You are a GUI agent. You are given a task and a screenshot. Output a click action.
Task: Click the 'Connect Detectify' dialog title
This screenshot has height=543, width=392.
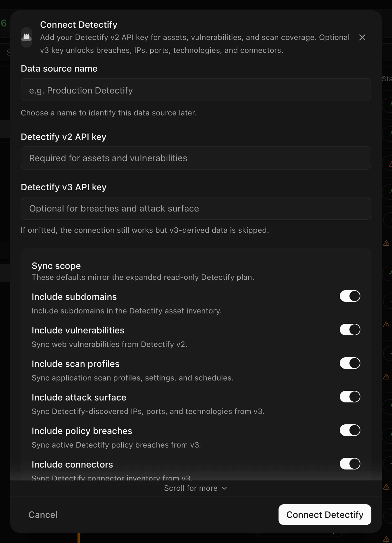click(79, 25)
